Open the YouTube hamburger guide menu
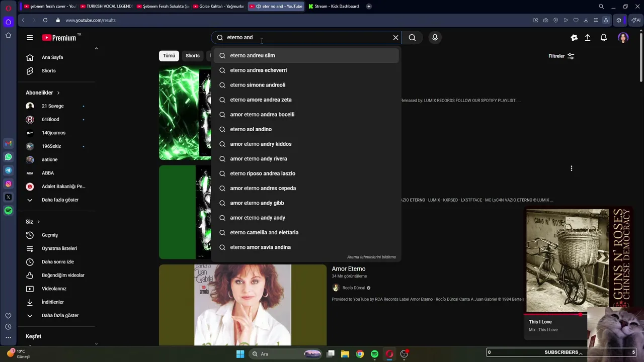This screenshot has height=362, width=644. tap(30, 38)
